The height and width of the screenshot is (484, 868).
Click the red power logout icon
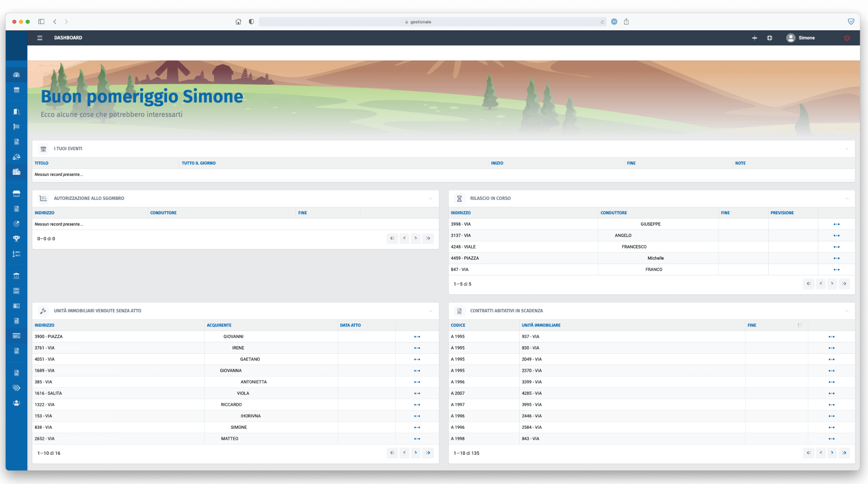tap(847, 38)
